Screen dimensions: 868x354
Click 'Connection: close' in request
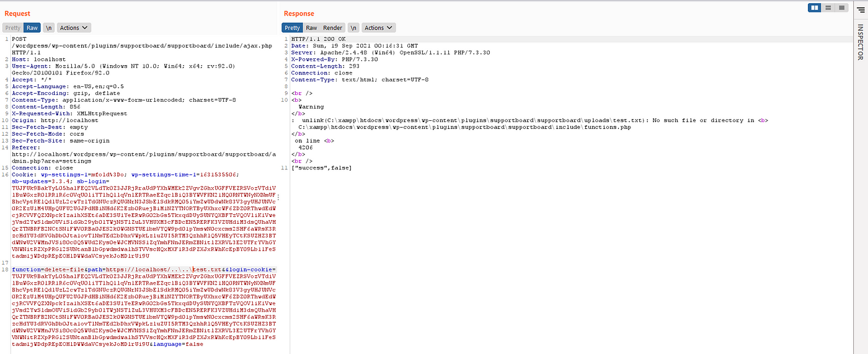click(x=42, y=167)
